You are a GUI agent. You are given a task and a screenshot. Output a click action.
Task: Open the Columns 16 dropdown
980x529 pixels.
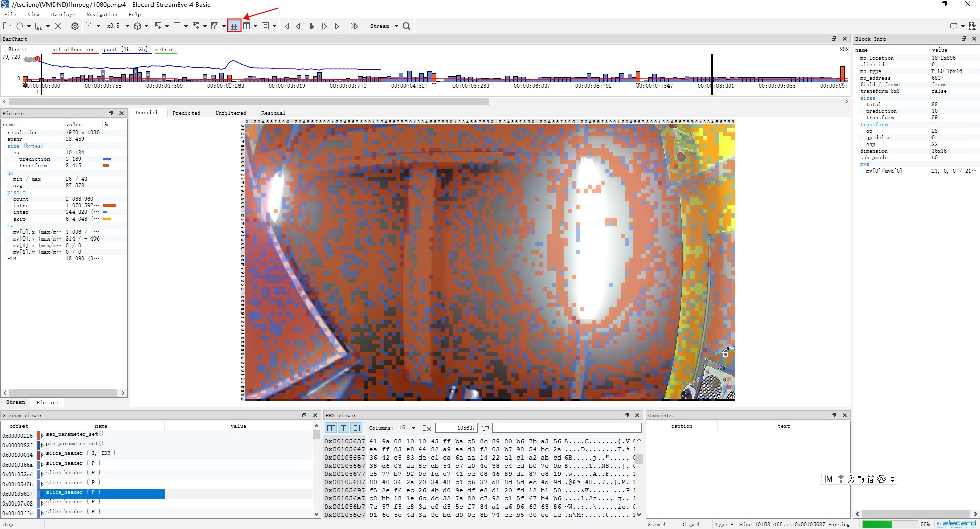tap(408, 428)
